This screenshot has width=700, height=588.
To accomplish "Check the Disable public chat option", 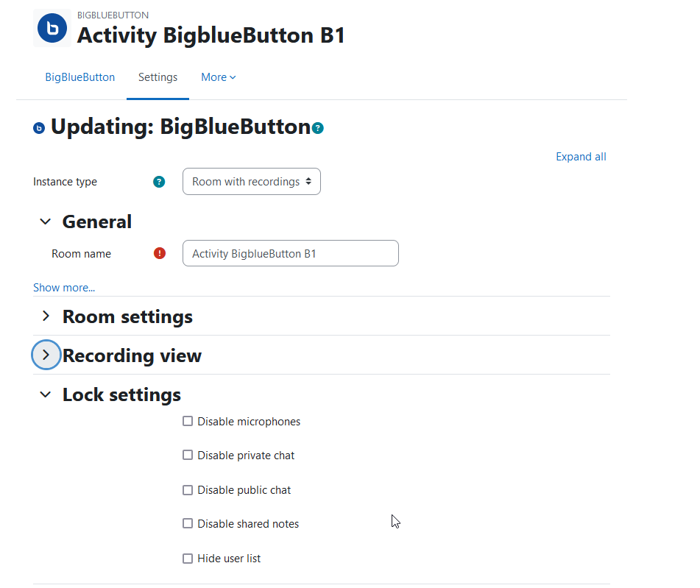I will pyautogui.click(x=188, y=490).
